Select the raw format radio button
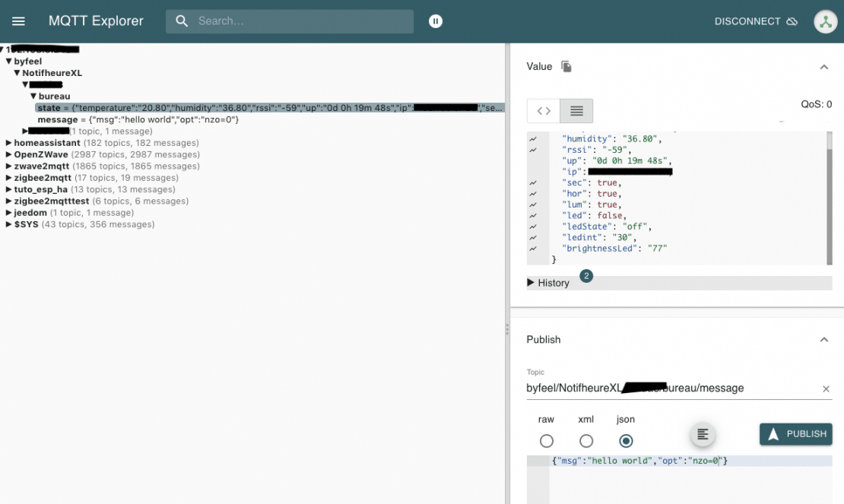844x504 pixels. [547, 441]
